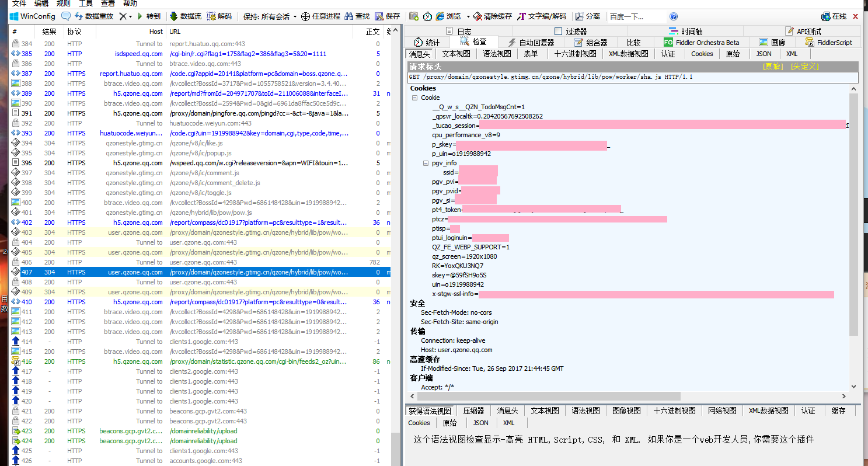Viewport: 868px width, 466px height.
Task: Click the 任意进程 crosshair target icon
Action: pyautogui.click(x=305, y=16)
